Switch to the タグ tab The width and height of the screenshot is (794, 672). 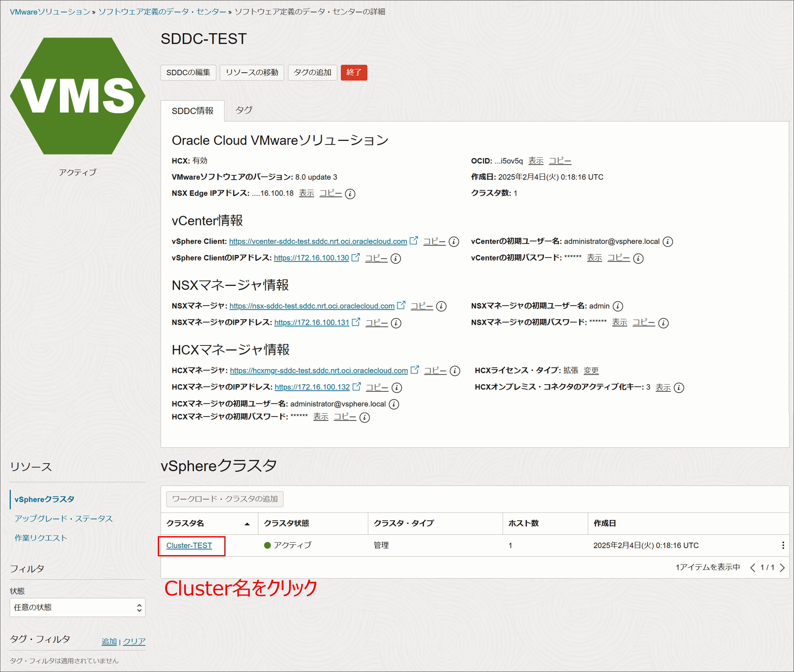[244, 110]
